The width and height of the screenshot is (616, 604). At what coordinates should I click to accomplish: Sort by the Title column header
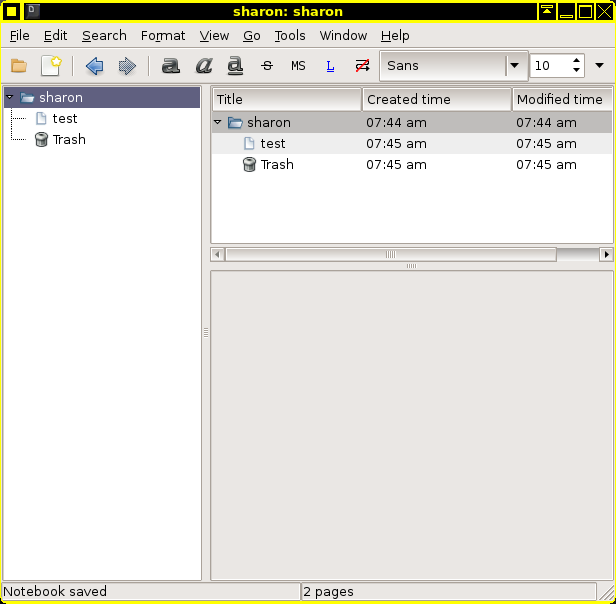pos(287,99)
